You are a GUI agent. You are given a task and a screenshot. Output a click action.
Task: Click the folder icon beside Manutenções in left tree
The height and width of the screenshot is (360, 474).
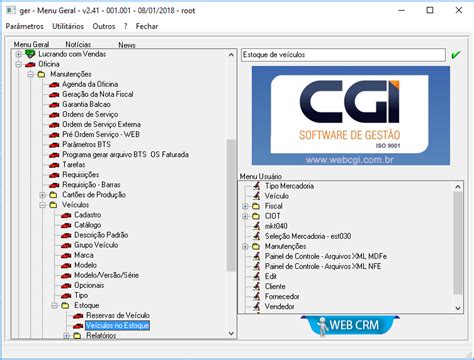pyautogui.click(x=41, y=74)
